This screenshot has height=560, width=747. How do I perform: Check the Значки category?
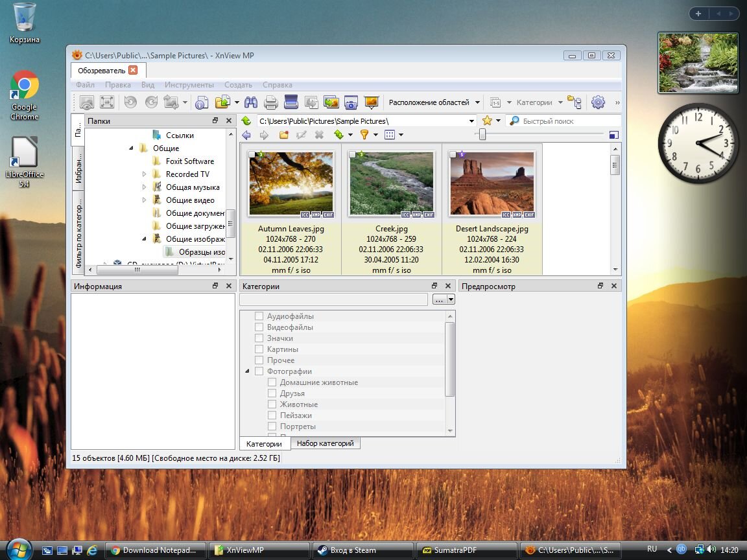click(x=259, y=338)
